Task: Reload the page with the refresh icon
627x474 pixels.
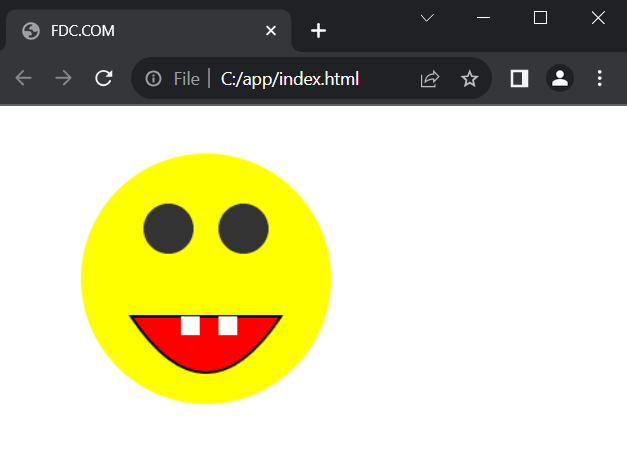Action: point(104,78)
